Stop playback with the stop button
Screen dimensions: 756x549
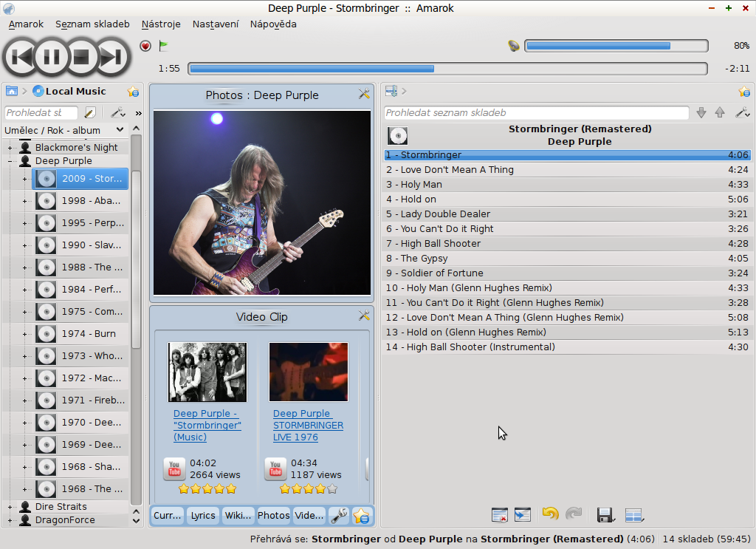82,58
